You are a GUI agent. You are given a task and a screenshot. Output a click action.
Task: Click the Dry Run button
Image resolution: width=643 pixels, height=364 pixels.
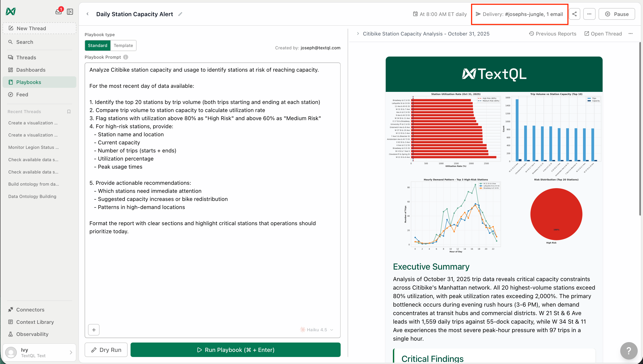click(106, 350)
